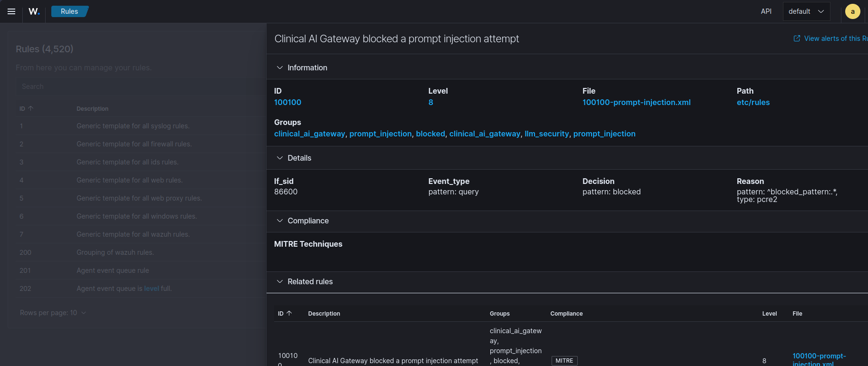Click the Description header in Related rules

coord(324,314)
